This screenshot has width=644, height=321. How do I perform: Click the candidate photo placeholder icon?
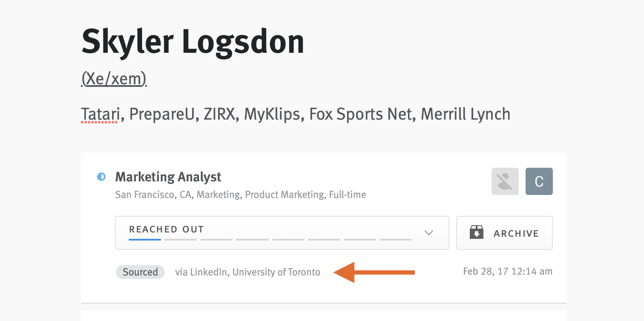(x=505, y=181)
